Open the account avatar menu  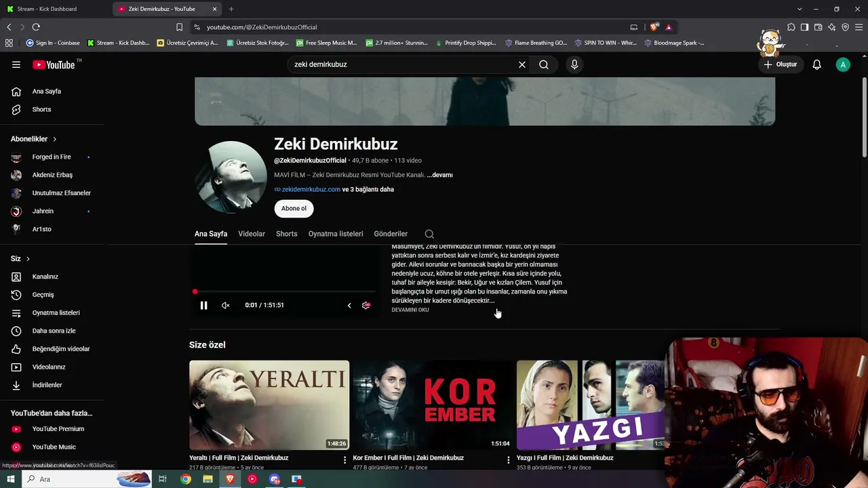pos(843,64)
